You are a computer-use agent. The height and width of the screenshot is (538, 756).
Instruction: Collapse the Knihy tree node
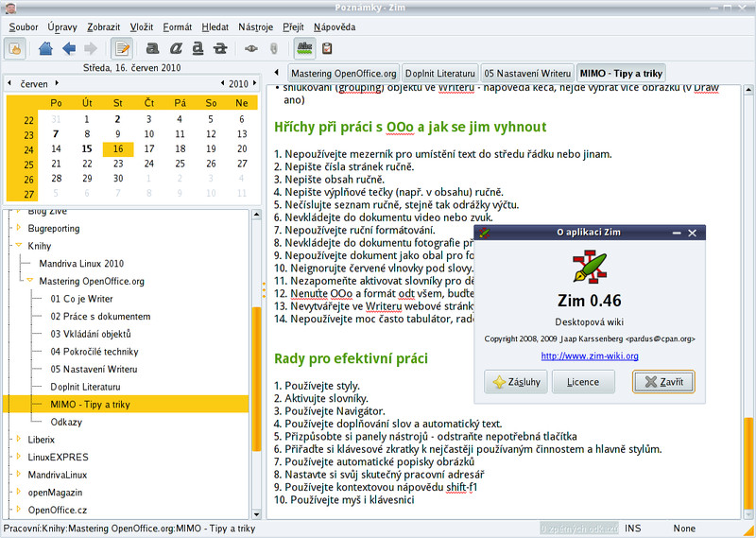(x=19, y=245)
